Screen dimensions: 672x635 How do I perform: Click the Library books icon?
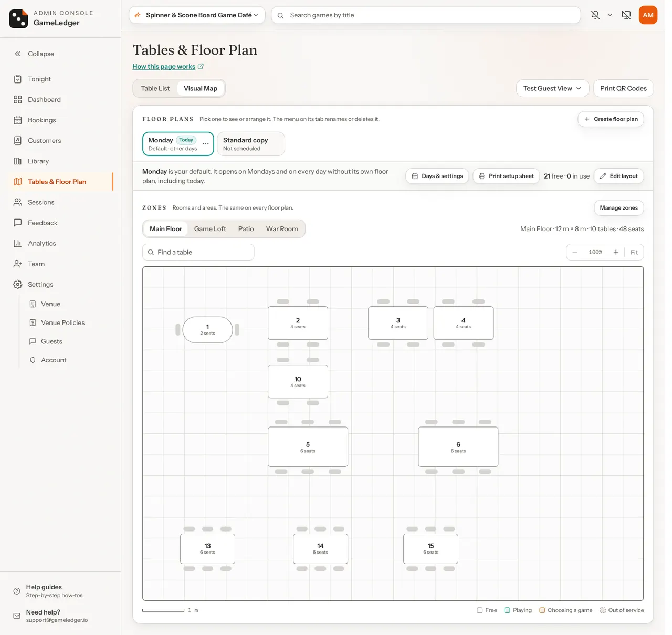(18, 161)
